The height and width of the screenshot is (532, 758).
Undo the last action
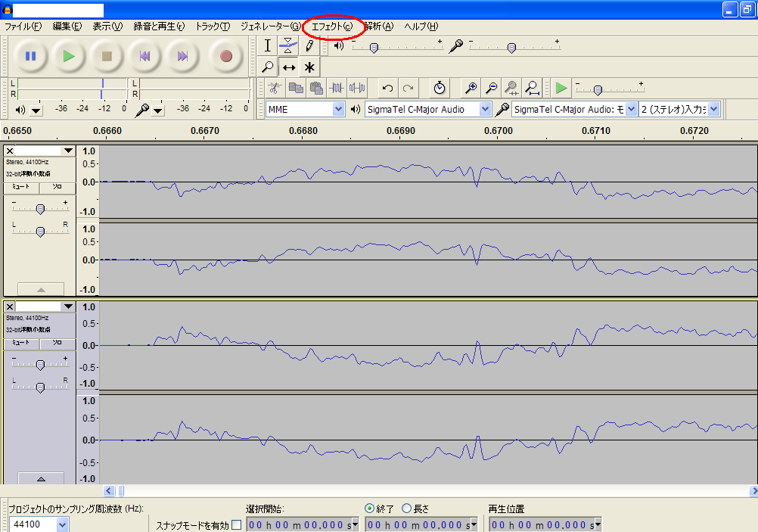[387, 88]
